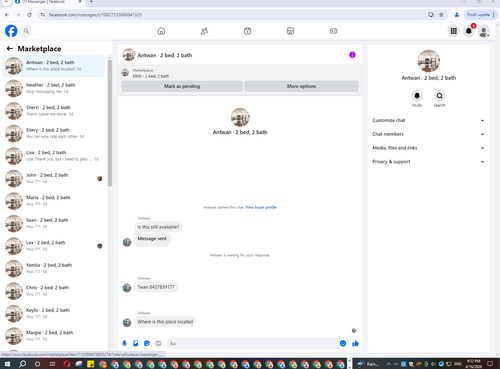Mute this chat with the bell icon
Image resolution: width=500 pixels, height=369 pixels.
[x=417, y=96]
